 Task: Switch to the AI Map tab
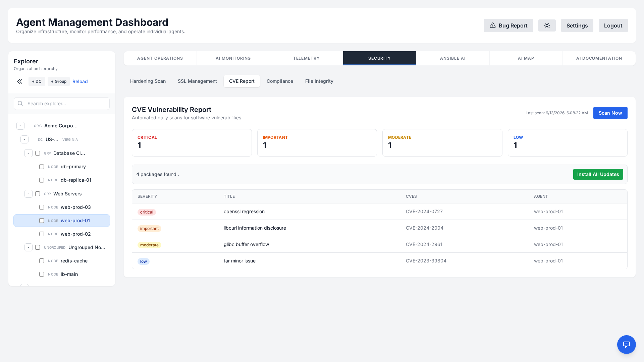click(x=526, y=58)
